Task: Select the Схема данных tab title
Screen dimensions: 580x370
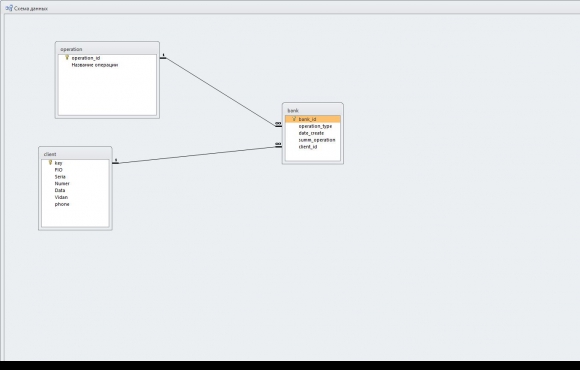Action: (31, 9)
